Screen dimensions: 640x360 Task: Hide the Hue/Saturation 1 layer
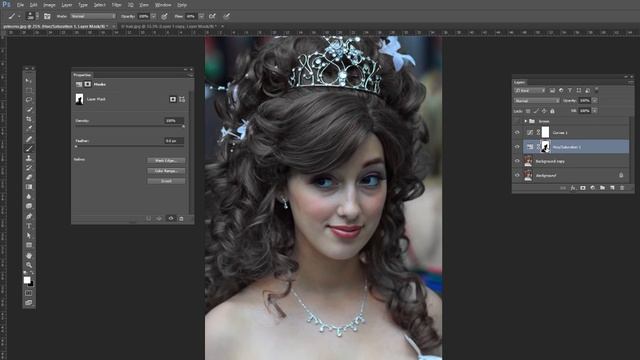517,147
